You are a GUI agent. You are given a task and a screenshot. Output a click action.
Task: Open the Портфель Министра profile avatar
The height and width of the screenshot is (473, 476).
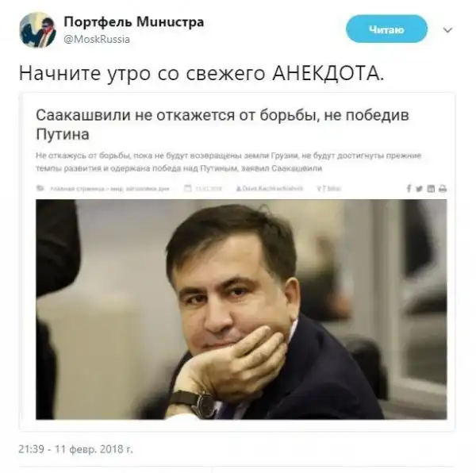[x=37, y=29]
